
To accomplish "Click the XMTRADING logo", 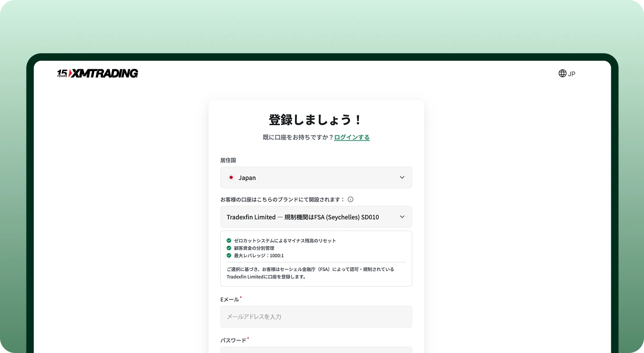I will click(104, 73).
